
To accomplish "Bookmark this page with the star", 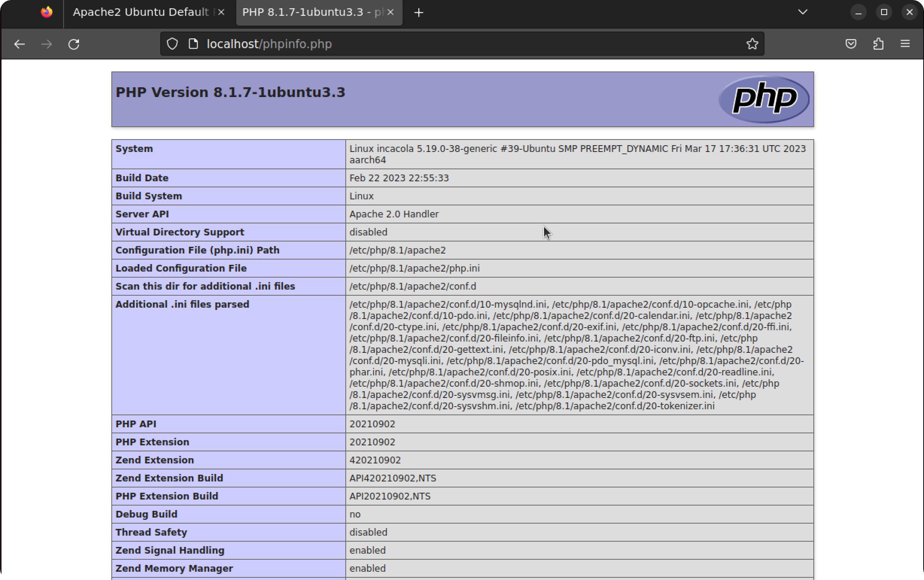I will pos(752,44).
